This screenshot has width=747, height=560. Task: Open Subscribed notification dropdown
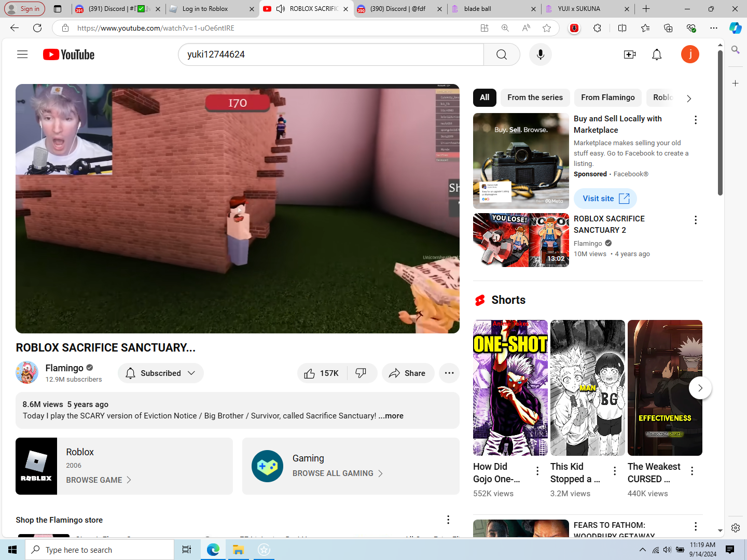tap(161, 373)
